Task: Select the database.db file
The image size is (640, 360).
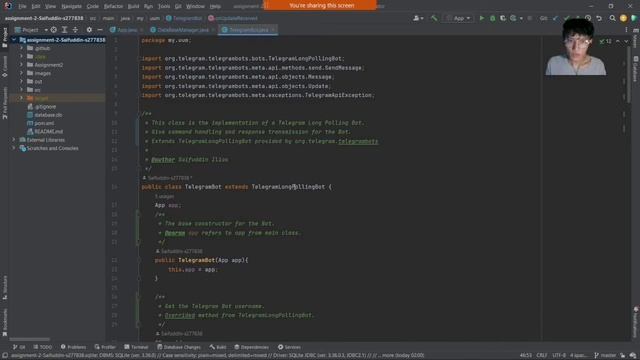Action: [48, 115]
